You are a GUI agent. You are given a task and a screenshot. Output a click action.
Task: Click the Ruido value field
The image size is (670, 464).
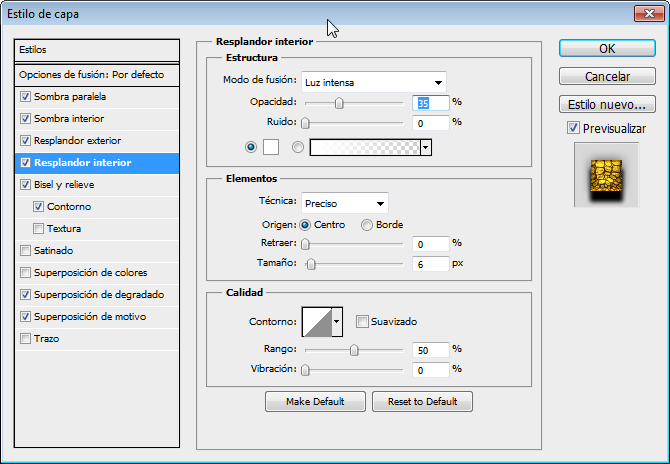(431, 123)
